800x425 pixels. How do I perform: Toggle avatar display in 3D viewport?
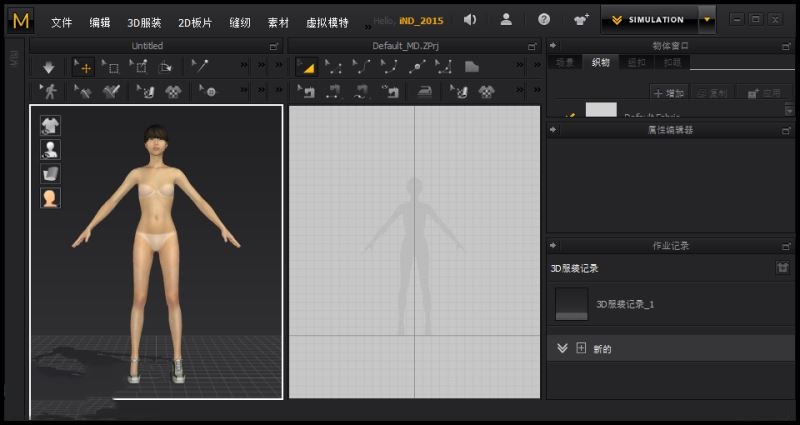point(50,149)
